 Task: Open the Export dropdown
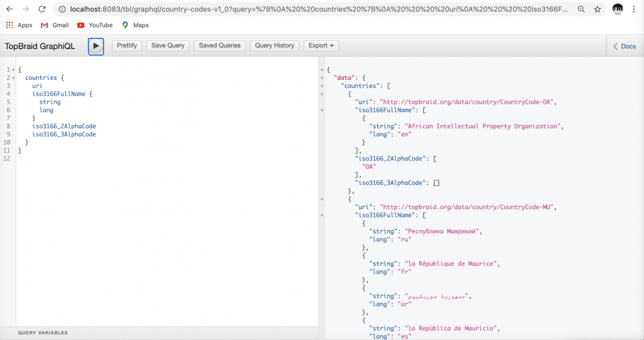[321, 46]
